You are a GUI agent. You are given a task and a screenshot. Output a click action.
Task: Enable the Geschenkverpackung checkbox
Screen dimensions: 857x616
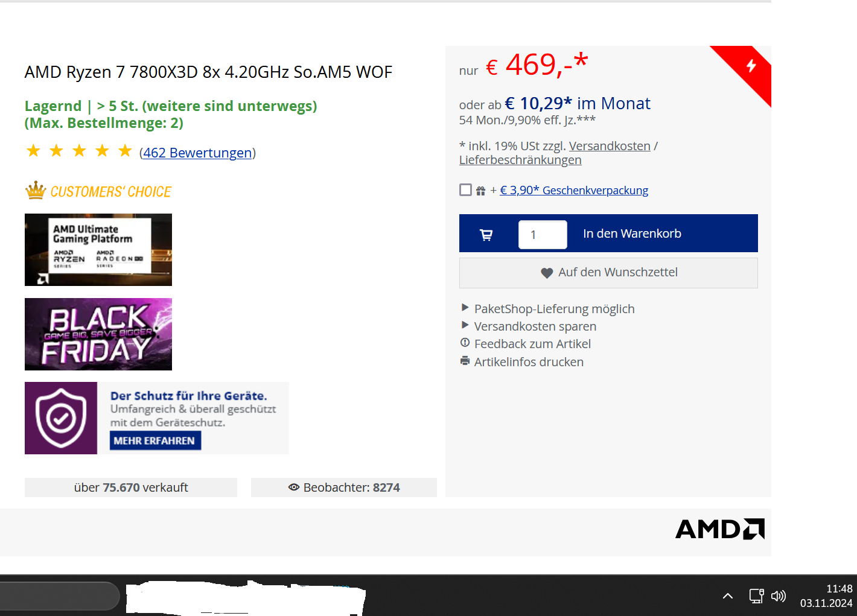click(x=465, y=190)
